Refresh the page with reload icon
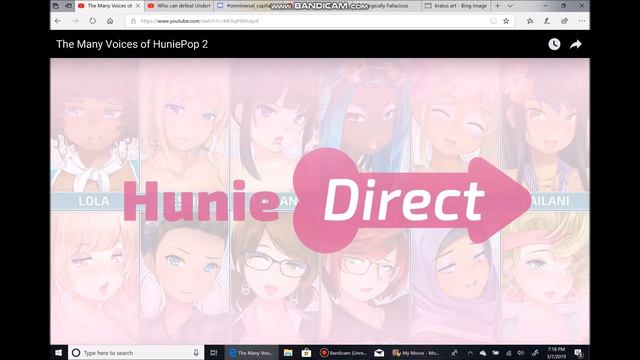Screen dimensions: 640x360 click(93, 21)
